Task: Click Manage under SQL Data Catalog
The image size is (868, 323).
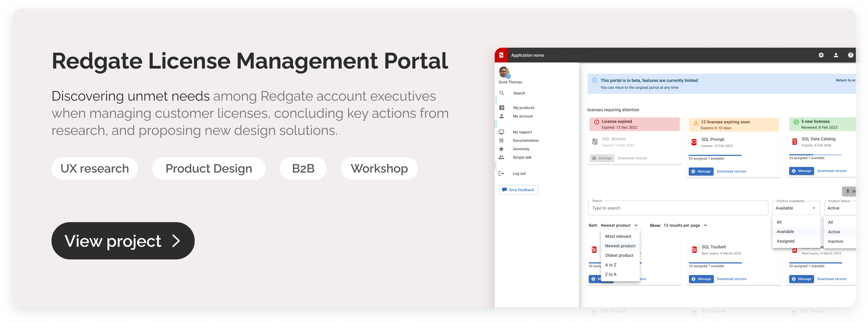Action: click(801, 171)
